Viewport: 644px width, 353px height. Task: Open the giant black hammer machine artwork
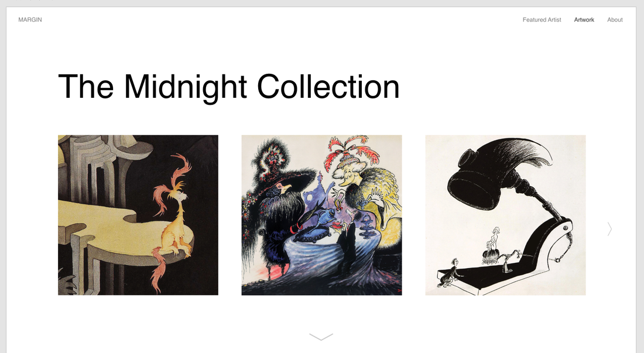(505, 215)
